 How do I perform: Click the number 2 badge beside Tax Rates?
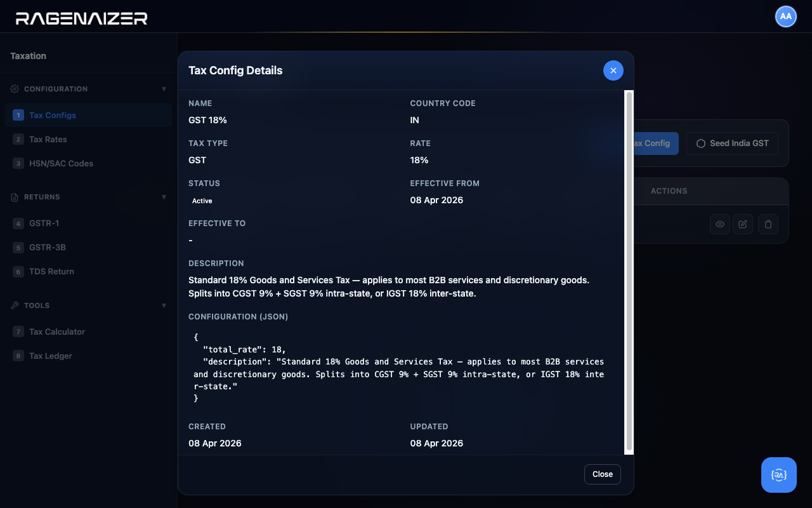18,139
